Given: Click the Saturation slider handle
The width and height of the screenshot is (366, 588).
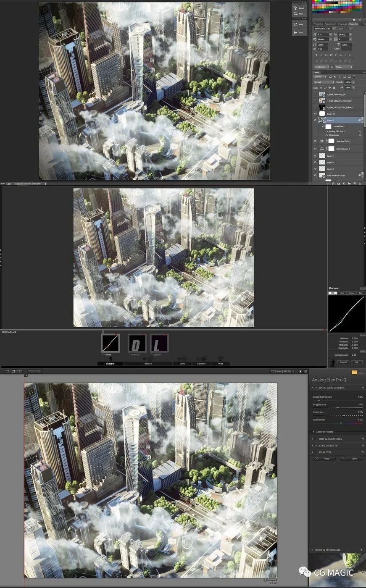Looking at the screenshot, I should [x=341, y=423].
